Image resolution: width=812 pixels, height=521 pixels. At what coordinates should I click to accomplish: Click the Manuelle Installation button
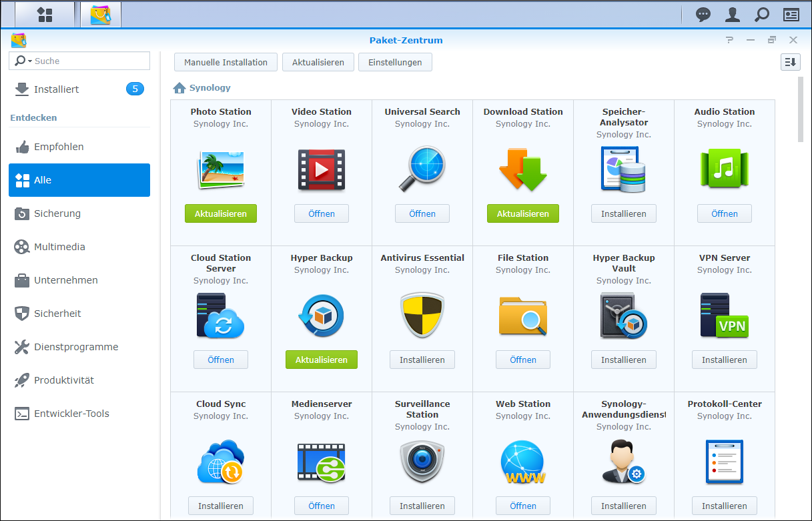coord(226,62)
